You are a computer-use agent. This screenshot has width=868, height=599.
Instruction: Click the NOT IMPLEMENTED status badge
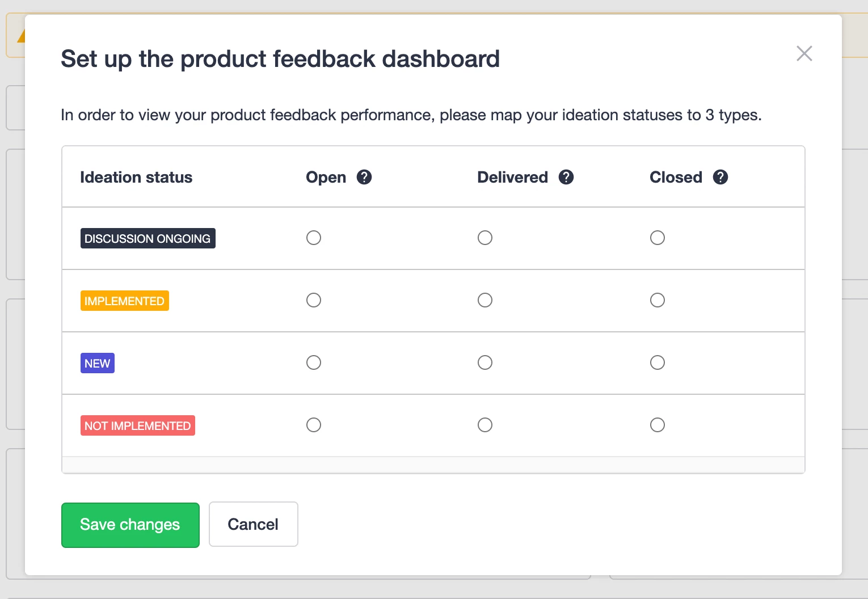pos(137,425)
